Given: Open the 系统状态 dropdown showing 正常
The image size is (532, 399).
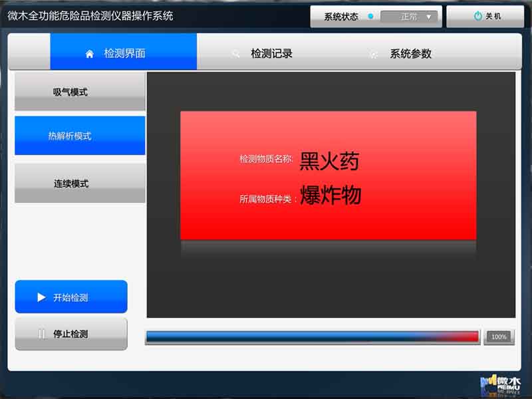Looking at the screenshot, I should pos(408,17).
